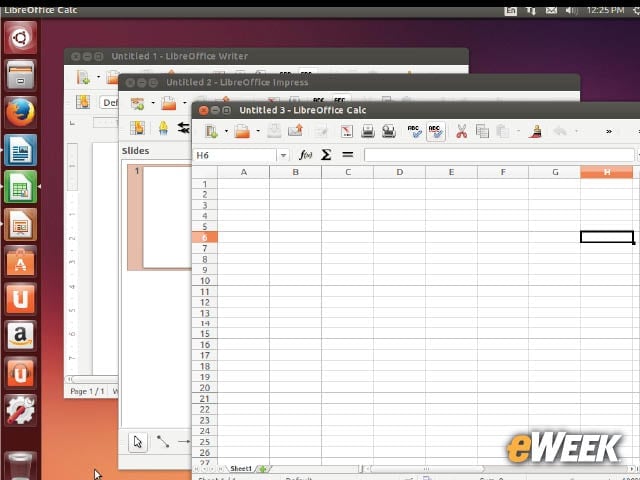The width and height of the screenshot is (640, 480).
Task: Run the Spelling check icon in Calc
Action: click(x=414, y=131)
